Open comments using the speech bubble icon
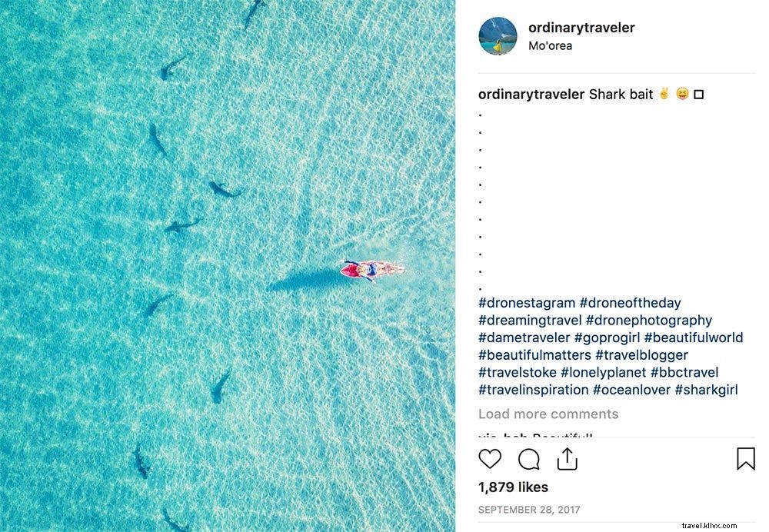769x532 pixels. tap(527, 459)
